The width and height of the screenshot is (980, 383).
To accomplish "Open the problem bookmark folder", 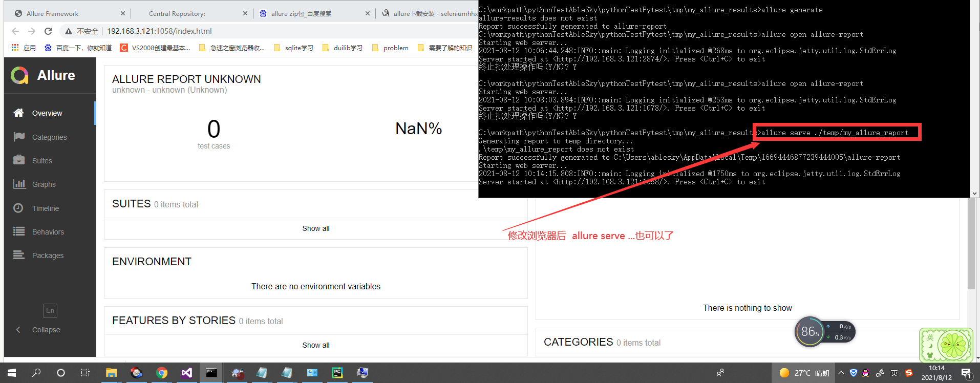I will click(390, 48).
